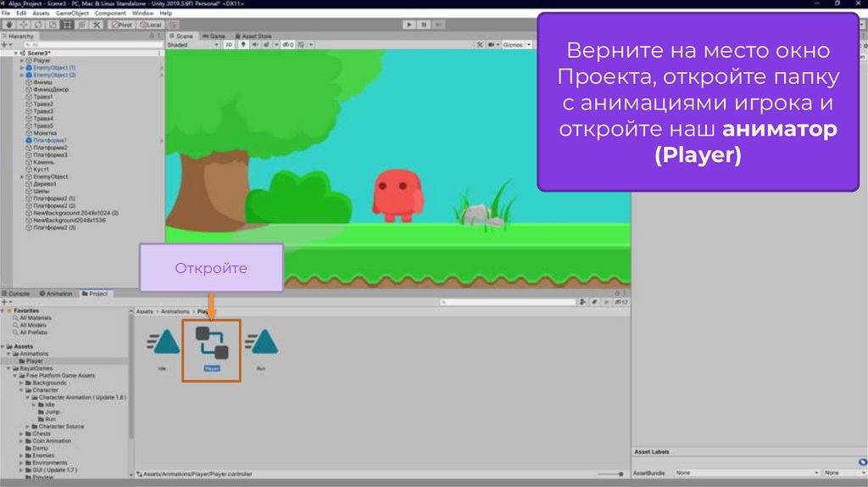Select the Idle animation clip asset
This screenshot has width=868, height=487.
click(x=163, y=349)
